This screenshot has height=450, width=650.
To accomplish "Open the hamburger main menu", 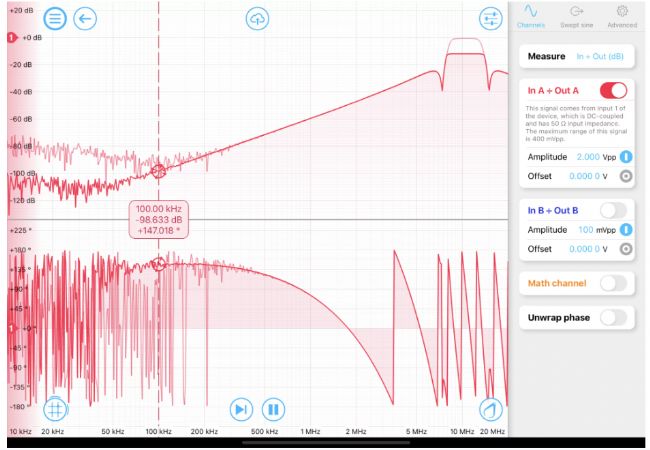I will pos(55,18).
